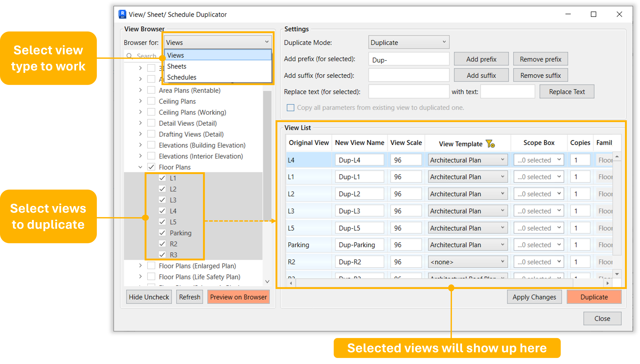Screen dimensions: 640x364
Task: Open the Duplicate Mode dropdown
Action: [408, 42]
